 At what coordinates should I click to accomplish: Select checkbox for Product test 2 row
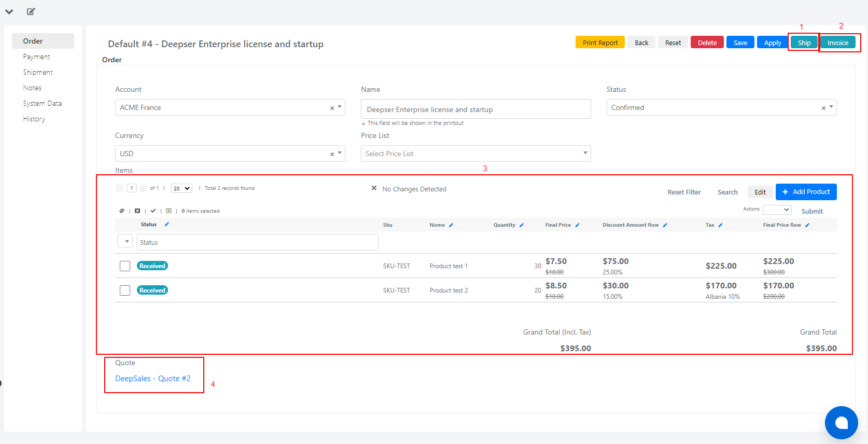[x=125, y=290]
